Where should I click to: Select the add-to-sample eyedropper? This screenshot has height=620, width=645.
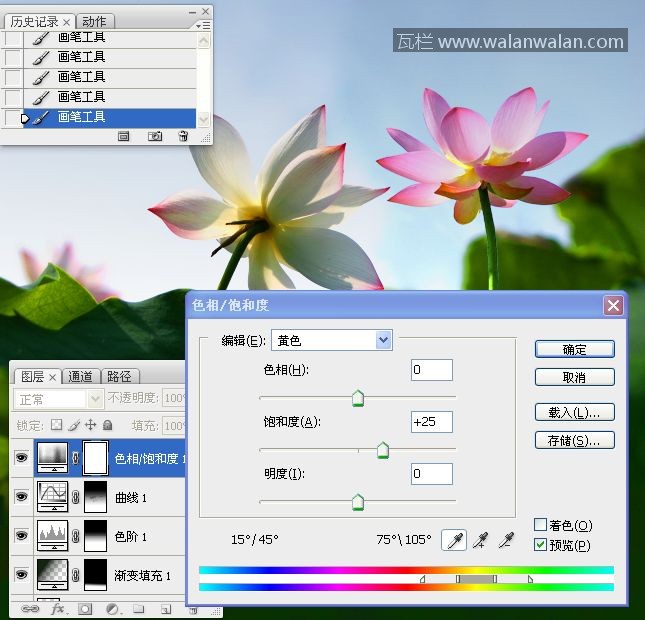click(481, 540)
